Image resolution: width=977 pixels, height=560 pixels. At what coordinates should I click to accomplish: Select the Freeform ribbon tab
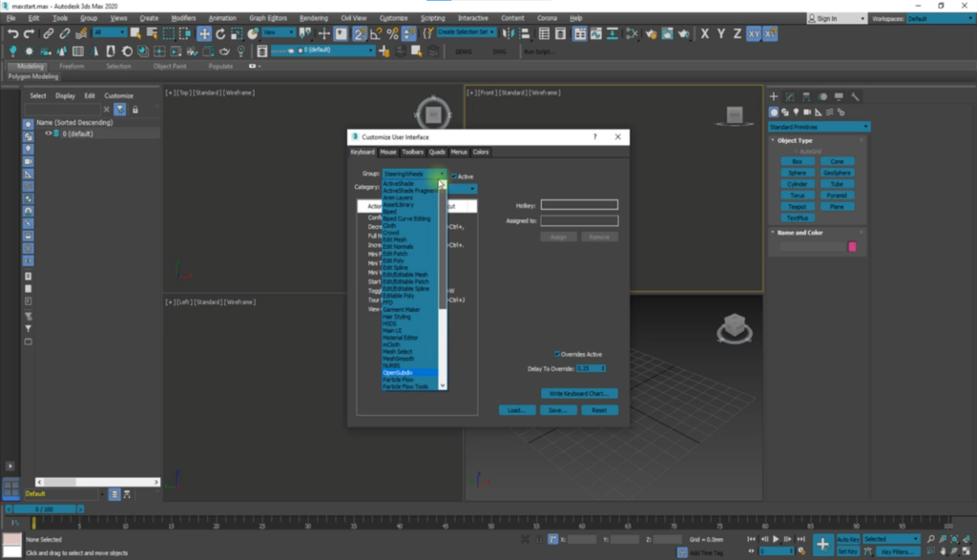(72, 66)
